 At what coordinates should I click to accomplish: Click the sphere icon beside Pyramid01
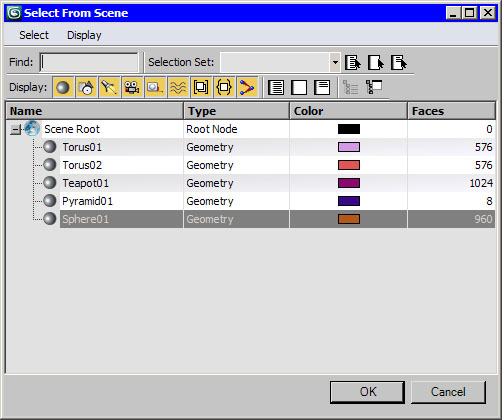click(50, 201)
